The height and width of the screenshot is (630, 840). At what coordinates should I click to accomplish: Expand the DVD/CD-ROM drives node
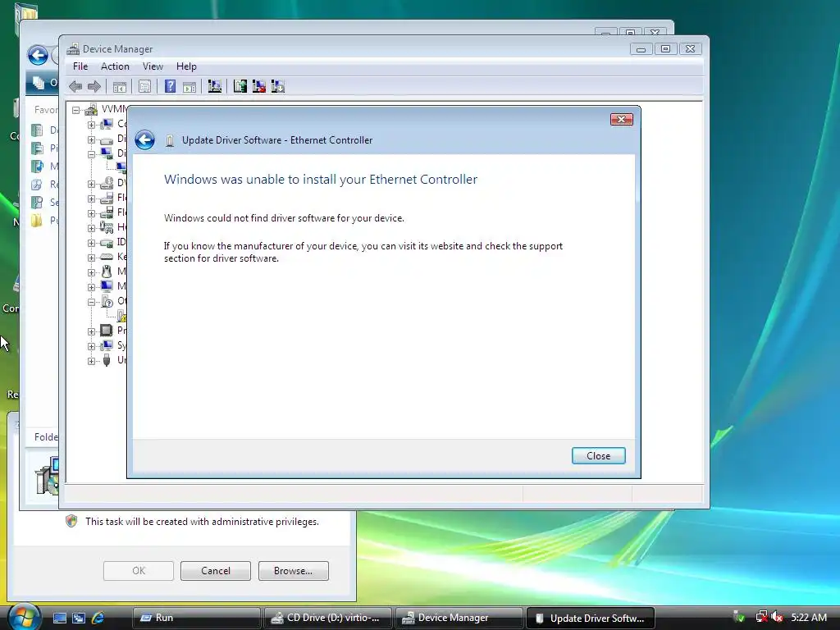pos(92,184)
